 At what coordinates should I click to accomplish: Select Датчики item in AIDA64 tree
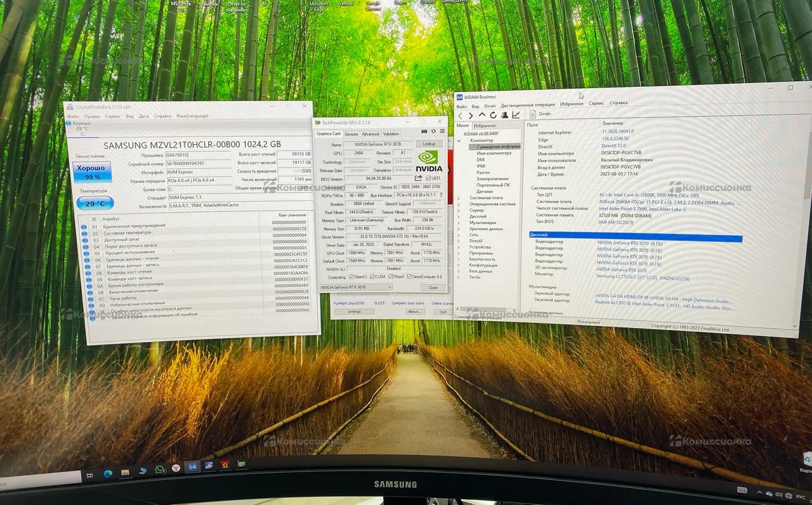(484, 191)
